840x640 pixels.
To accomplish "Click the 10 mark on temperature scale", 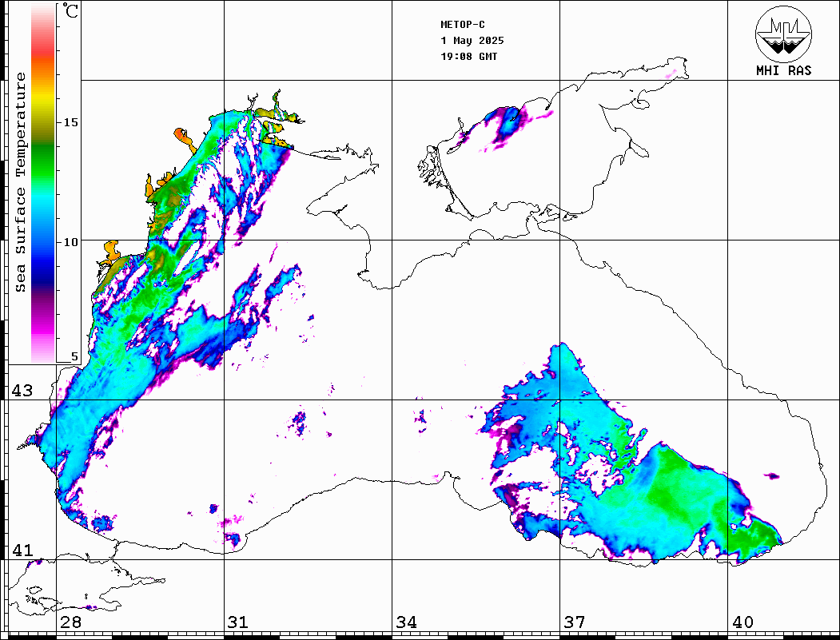I will [71, 241].
